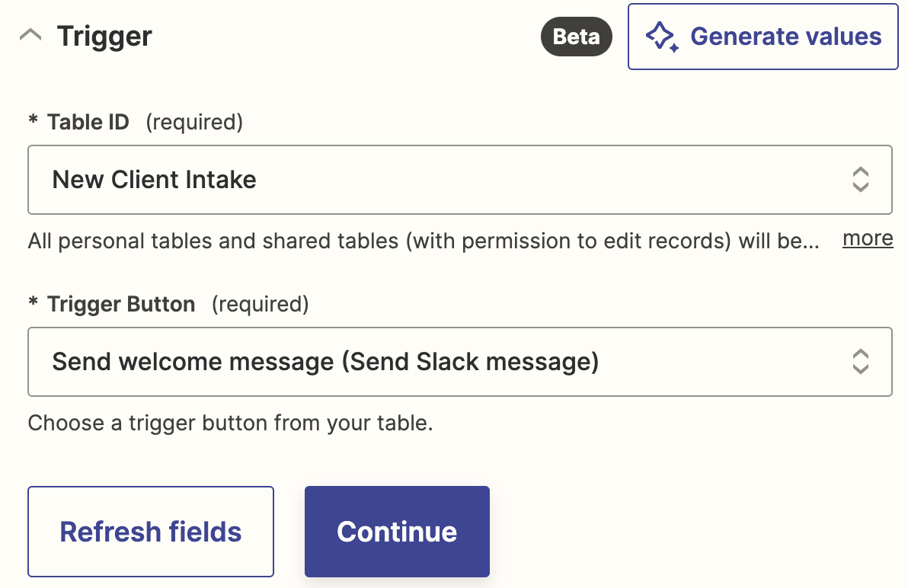The image size is (908, 588).
Task: Click the asterisk beside Trigger Button
Action: (x=33, y=305)
